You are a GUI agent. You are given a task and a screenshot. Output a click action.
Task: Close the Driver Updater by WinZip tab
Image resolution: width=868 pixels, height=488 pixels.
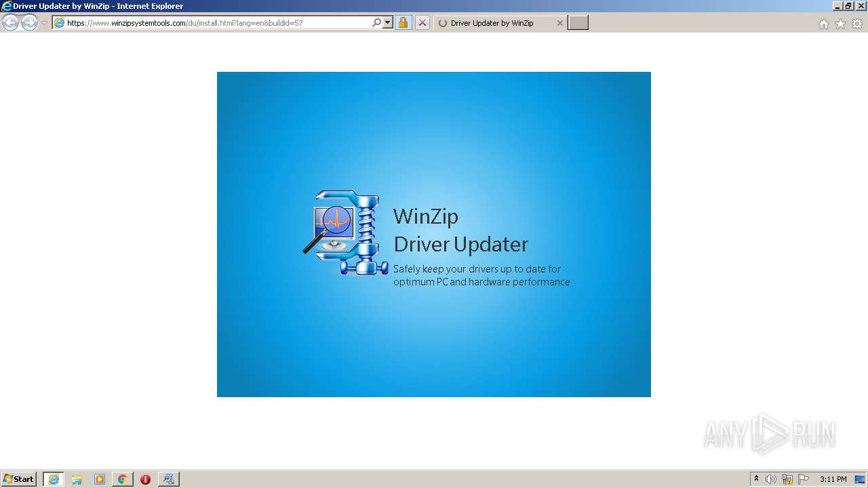[x=559, y=23]
